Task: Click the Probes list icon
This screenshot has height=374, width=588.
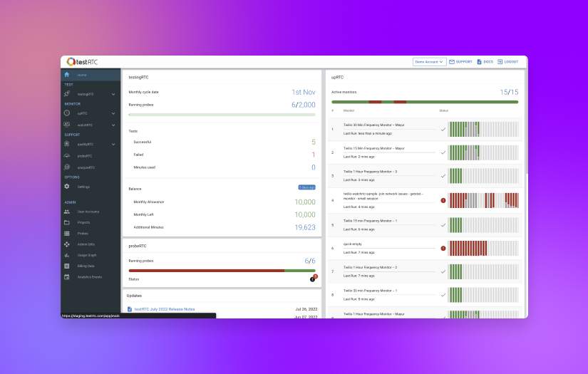Action: click(67, 233)
